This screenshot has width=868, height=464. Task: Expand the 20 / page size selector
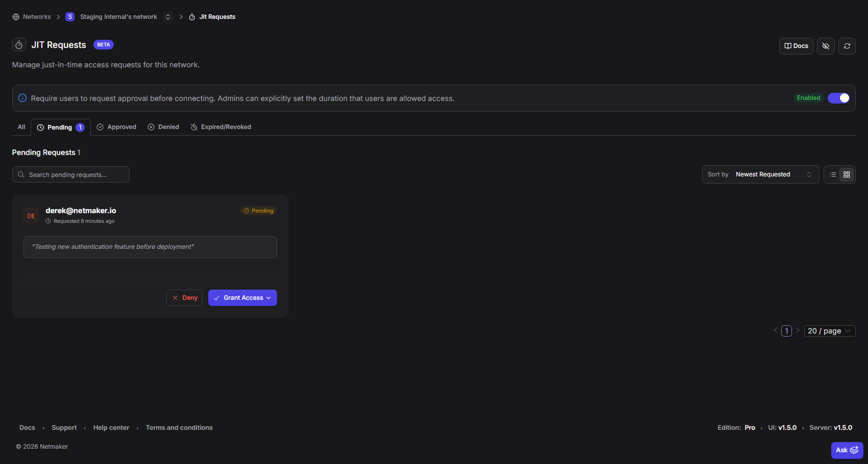click(829, 331)
